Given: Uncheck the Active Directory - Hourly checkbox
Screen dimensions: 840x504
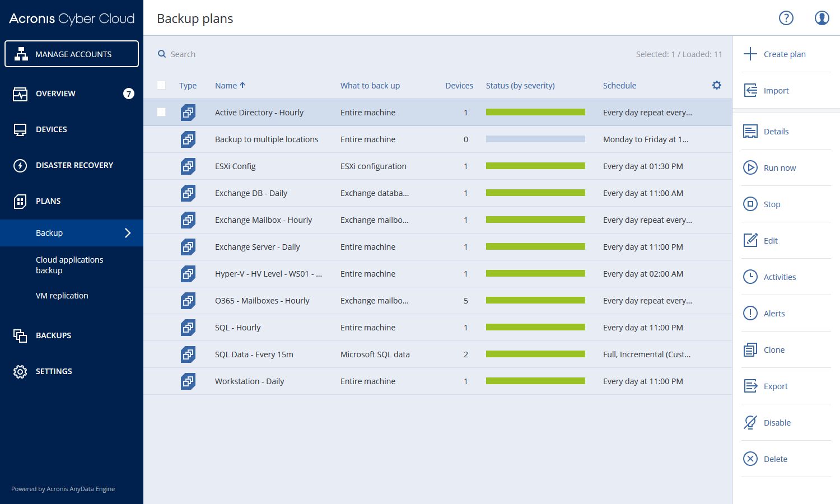Looking at the screenshot, I should (161, 112).
